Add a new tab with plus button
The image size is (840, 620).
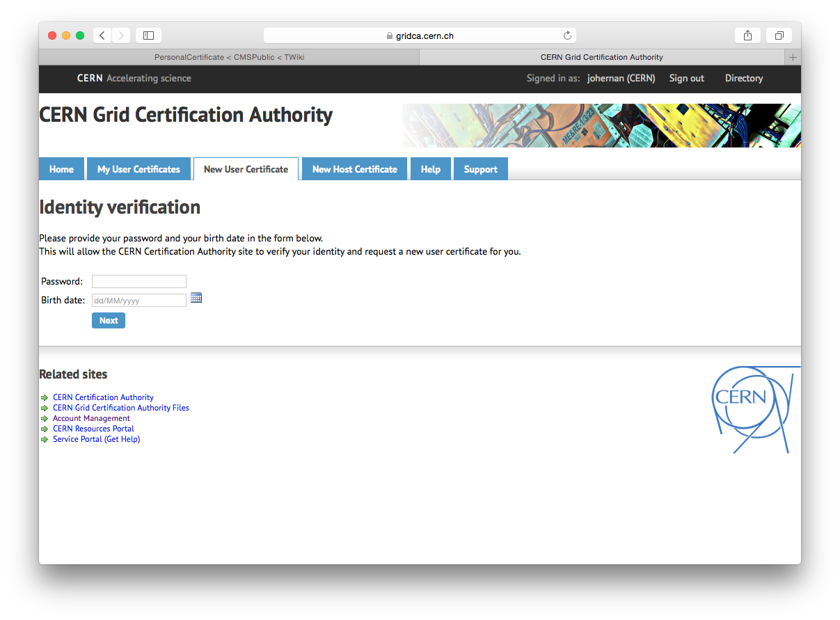[x=793, y=57]
